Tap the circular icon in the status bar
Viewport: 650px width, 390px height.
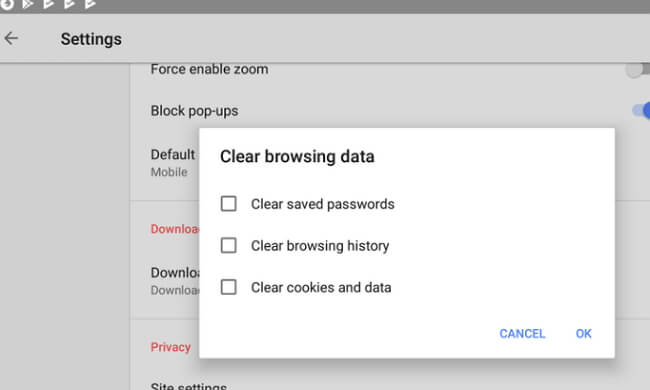click(x=6, y=5)
